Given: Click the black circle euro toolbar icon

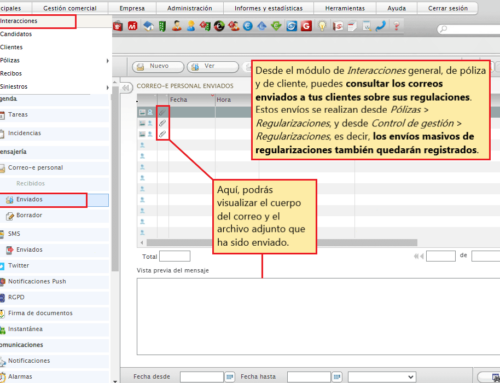Looking at the screenshot, I should point(219,26).
